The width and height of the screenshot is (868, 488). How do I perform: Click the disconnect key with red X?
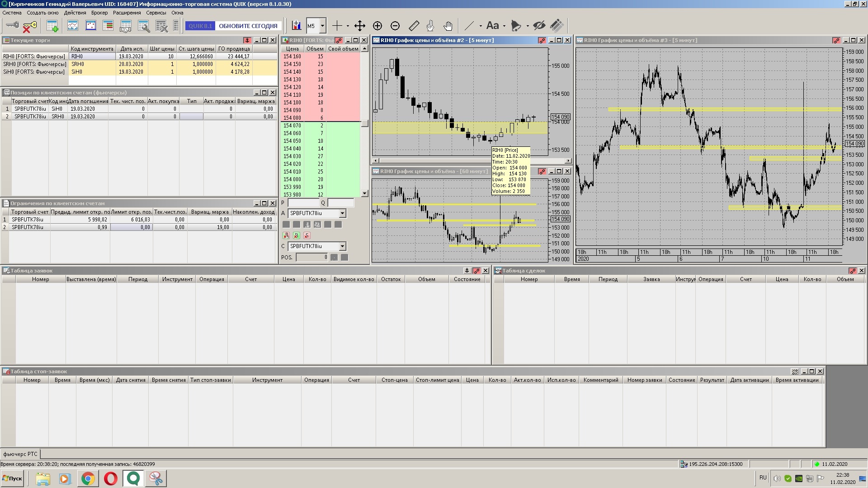coord(29,26)
